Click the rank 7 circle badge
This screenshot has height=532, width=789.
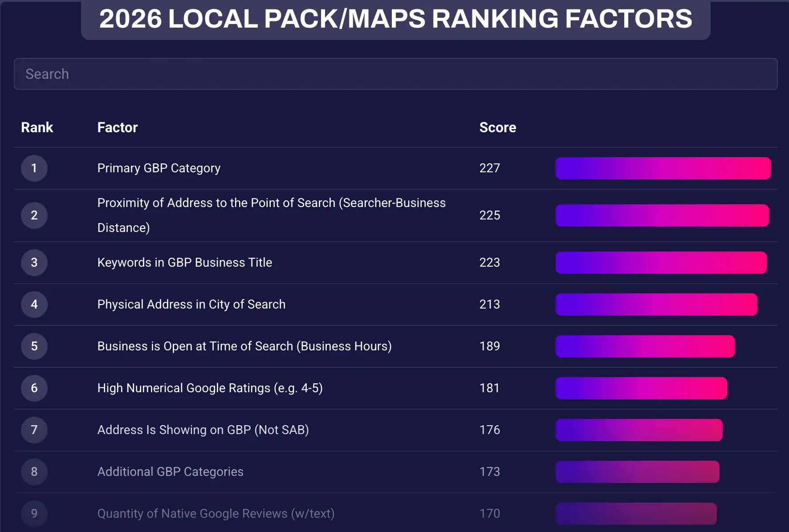point(34,430)
